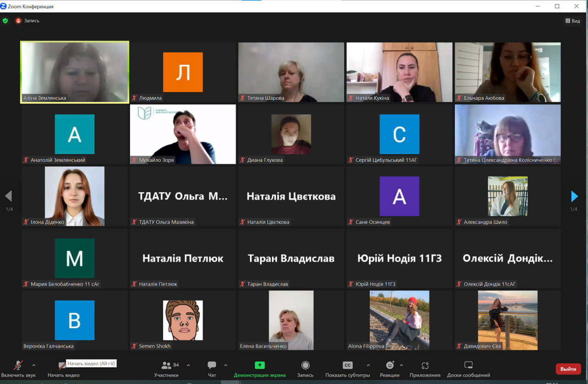Click the muted mic icon beside Михайло Зоря
Image resolution: width=588 pixels, height=384 pixels.
click(135, 160)
